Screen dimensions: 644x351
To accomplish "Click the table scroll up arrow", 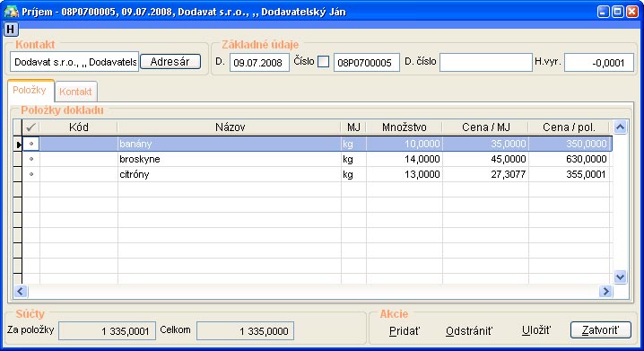I will [x=620, y=127].
